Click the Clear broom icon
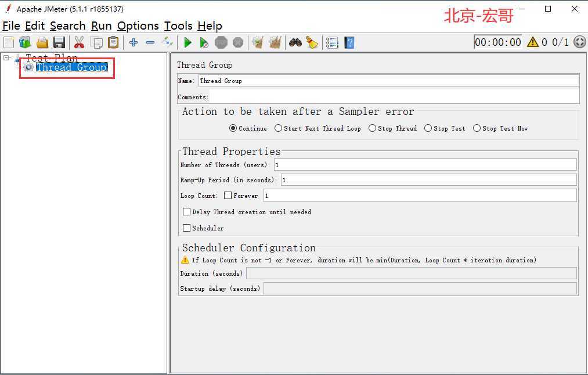This screenshot has width=588, height=375. pyautogui.click(x=258, y=42)
